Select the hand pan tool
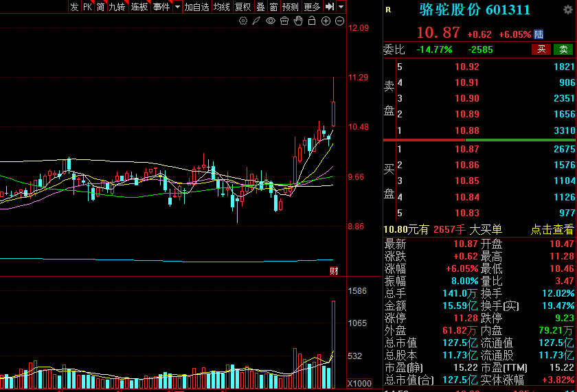Viewport: 577px width, 392px height. (298, 21)
